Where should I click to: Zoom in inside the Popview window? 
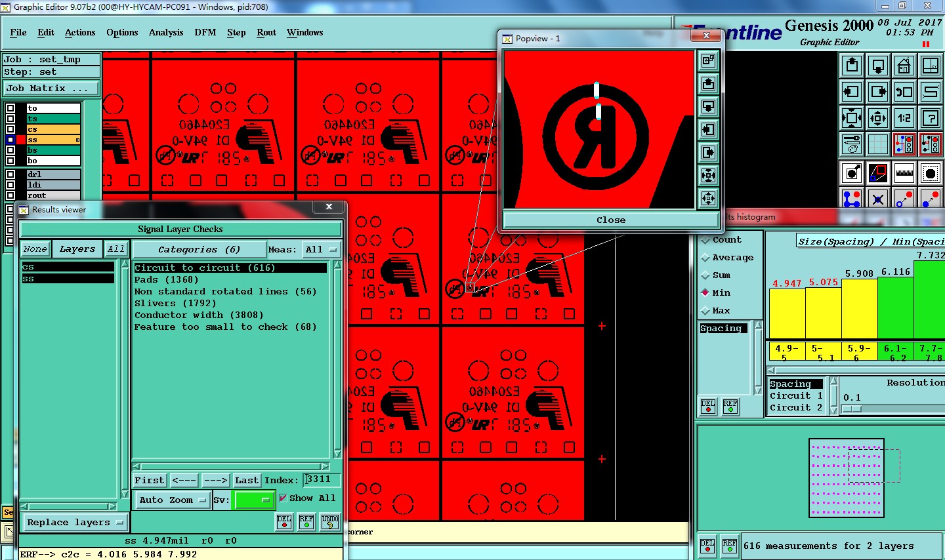coord(708,175)
